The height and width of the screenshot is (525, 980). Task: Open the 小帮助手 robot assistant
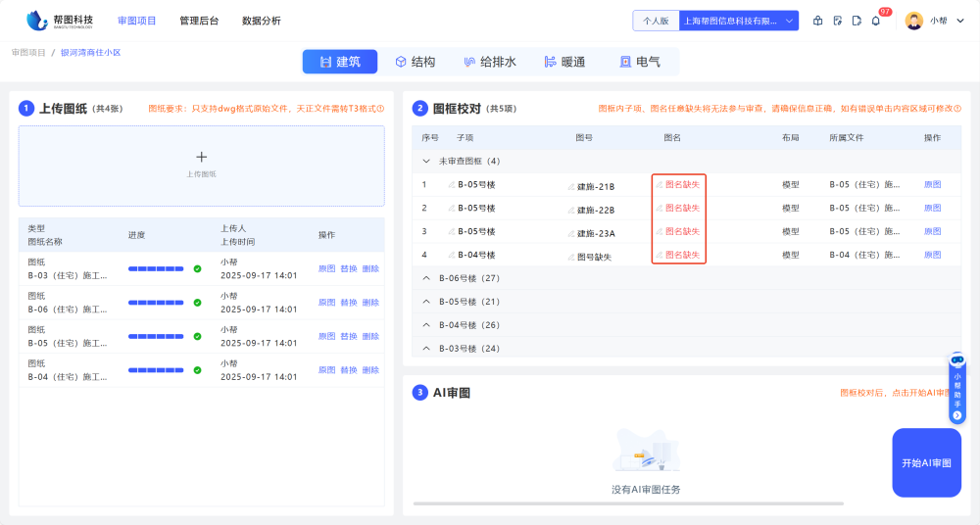coord(956,389)
